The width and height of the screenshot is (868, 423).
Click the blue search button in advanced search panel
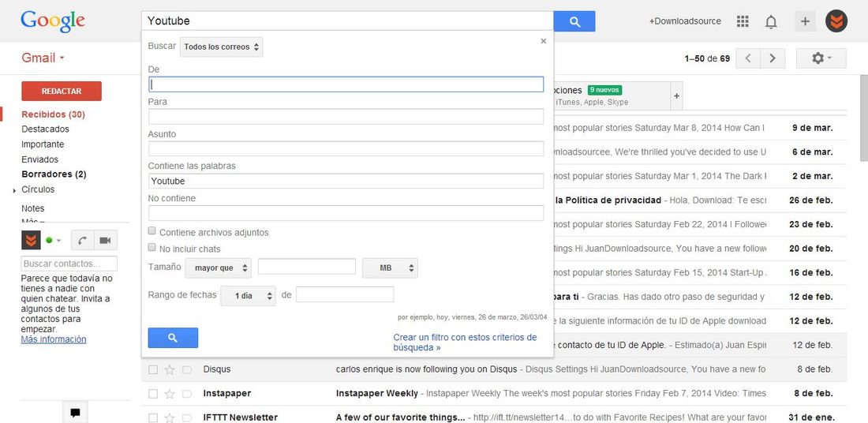coord(173,338)
